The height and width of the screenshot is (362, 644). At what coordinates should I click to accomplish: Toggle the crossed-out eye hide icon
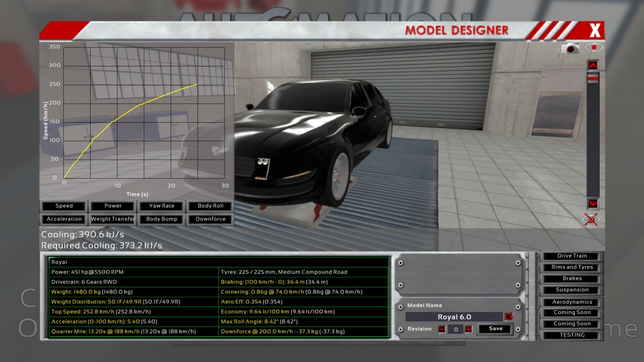click(591, 220)
